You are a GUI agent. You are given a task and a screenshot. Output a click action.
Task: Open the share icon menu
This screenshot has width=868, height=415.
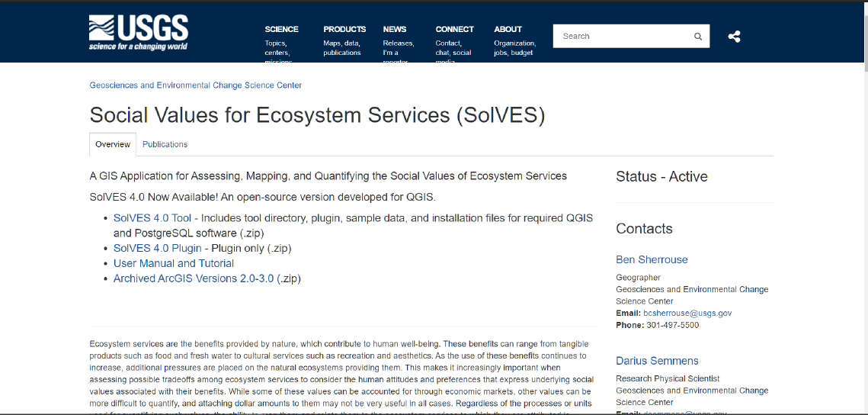pyautogui.click(x=734, y=37)
